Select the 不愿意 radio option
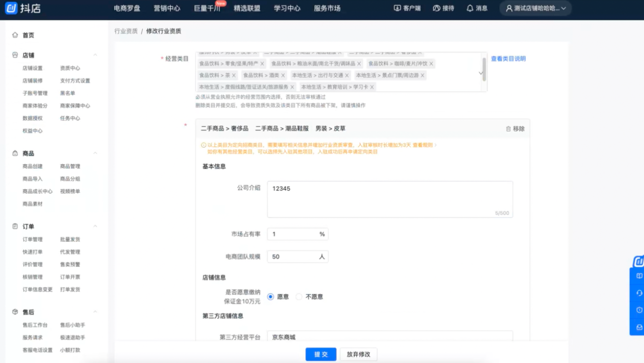This screenshot has height=363, width=644. 299,297
